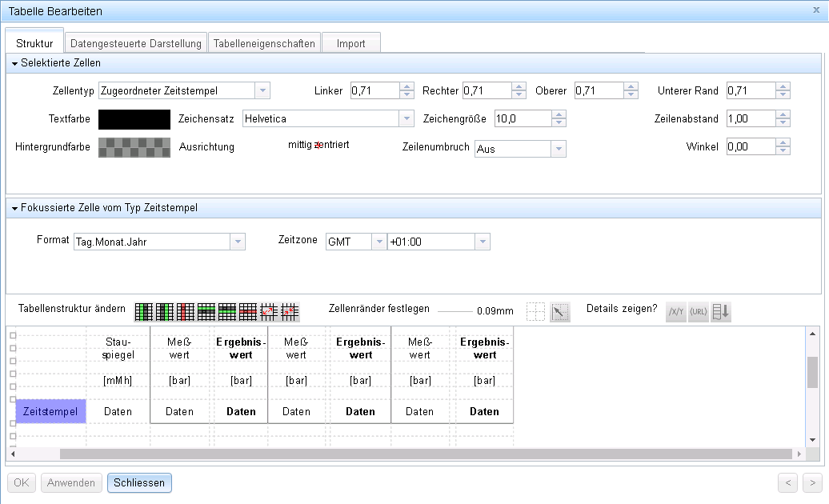829x504 pixels.
Task: Merge cells using the expand-arrows icon
Action: tap(269, 311)
